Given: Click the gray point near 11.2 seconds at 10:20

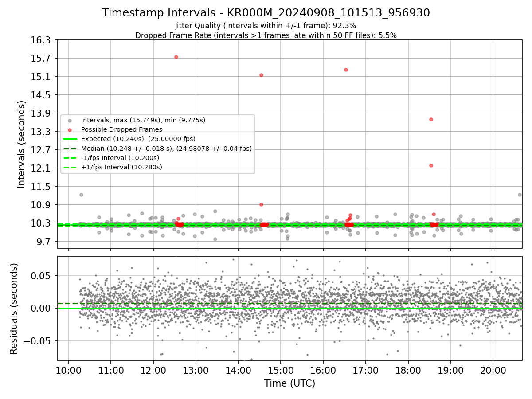Looking at the screenshot, I should (x=81, y=195).
